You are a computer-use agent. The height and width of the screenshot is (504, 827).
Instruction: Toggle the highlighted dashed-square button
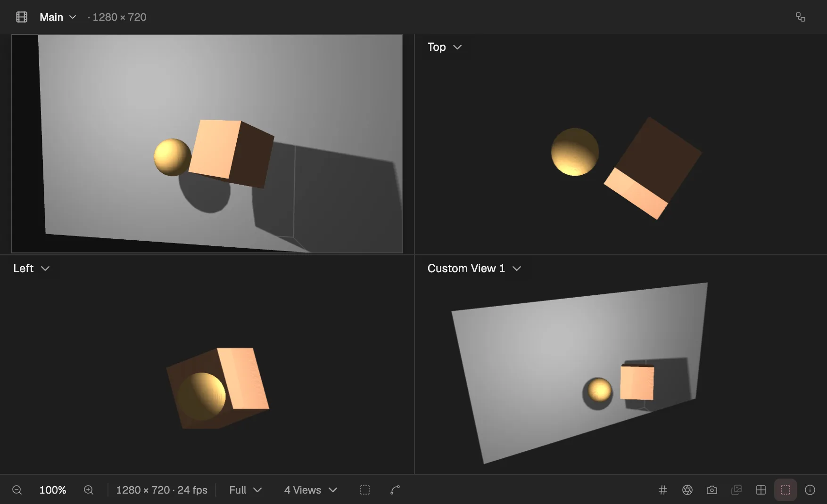coord(786,490)
